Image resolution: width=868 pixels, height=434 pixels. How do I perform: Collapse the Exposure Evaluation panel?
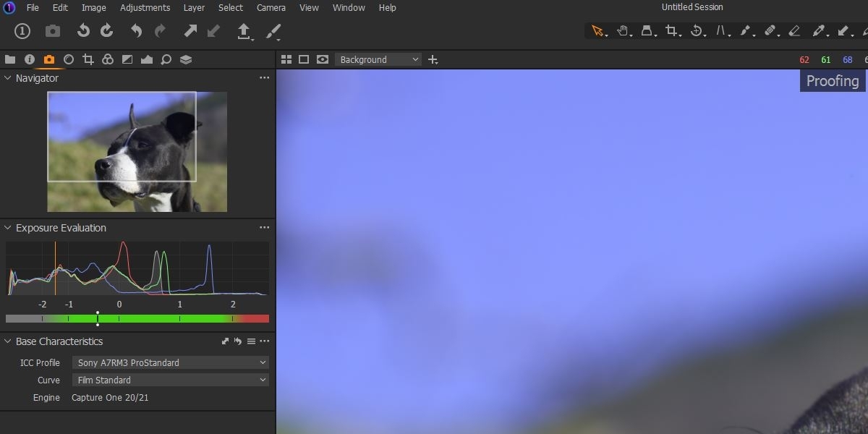[x=8, y=228]
